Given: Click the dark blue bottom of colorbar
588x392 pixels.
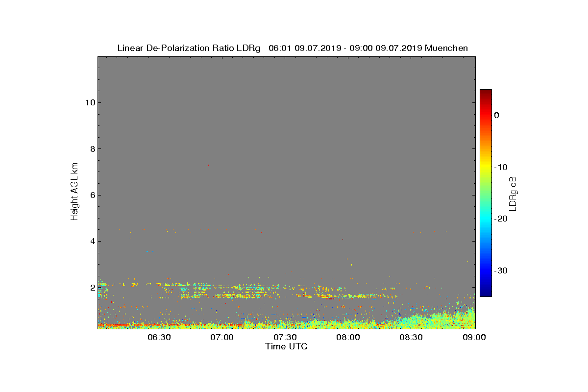Looking at the screenshot, I should click(x=486, y=293).
